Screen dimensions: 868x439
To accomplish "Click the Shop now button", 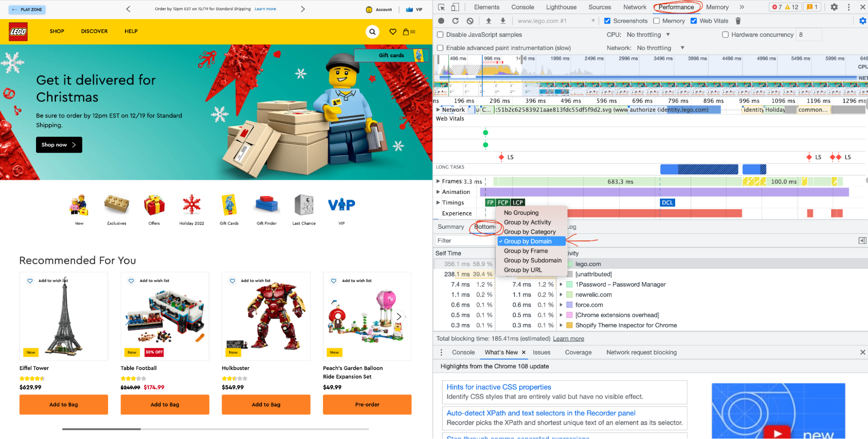I will pyautogui.click(x=59, y=145).
